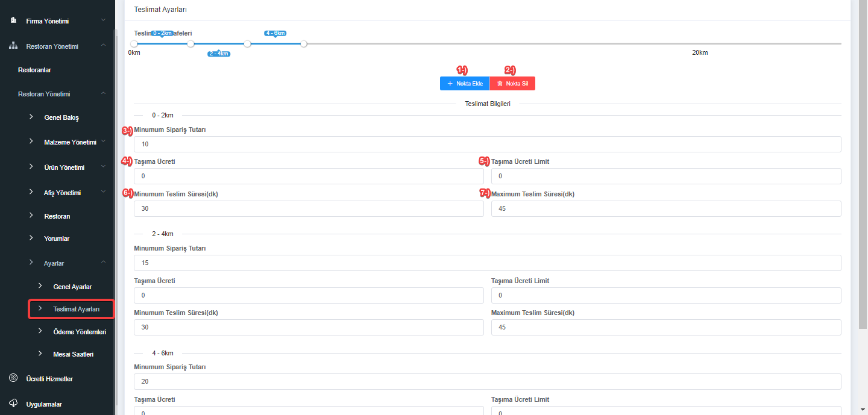Collapse top-level Restoran Yönetimi chevron

104,45
